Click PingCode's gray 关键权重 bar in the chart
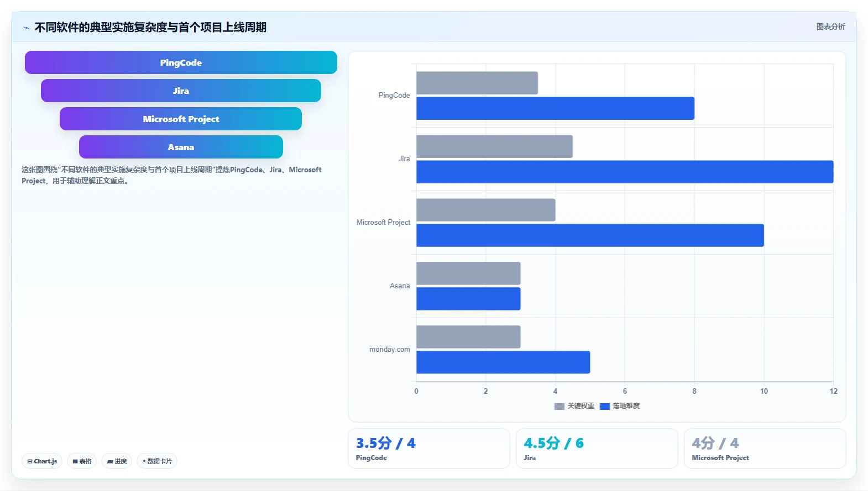The width and height of the screenshot is (868, 491). click(477, 83)
